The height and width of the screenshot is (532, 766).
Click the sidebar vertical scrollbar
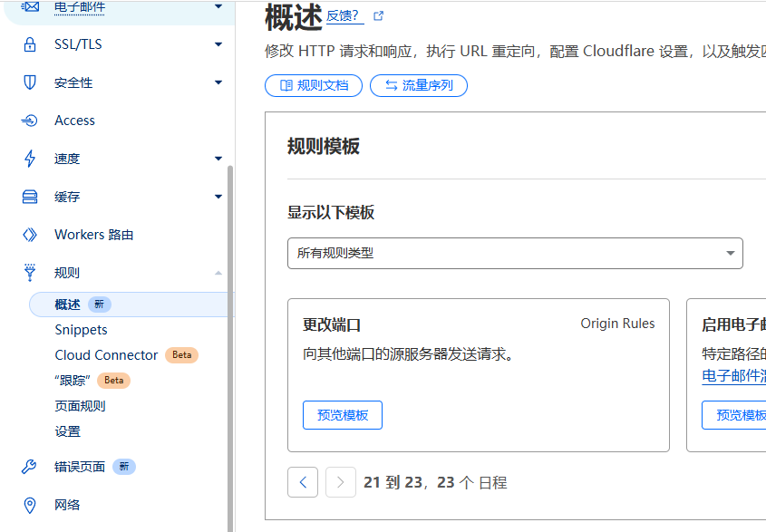(230, 348)
